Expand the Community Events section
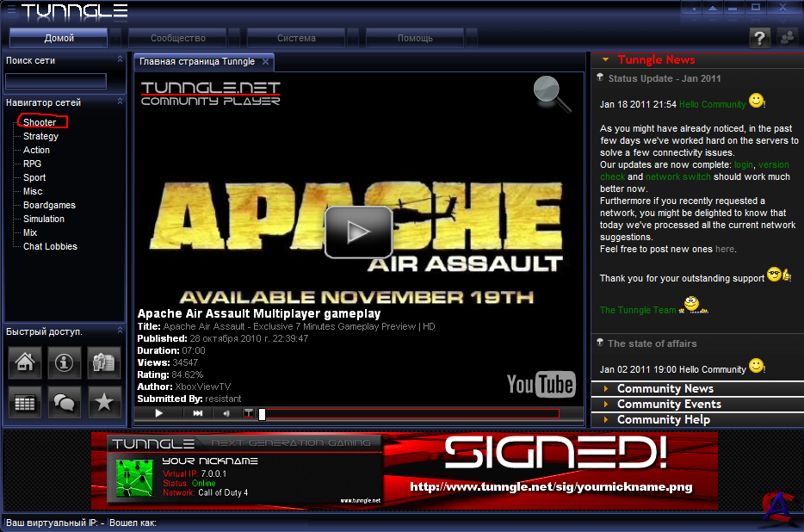The image size is (804, 532). (x=669, y=405)
